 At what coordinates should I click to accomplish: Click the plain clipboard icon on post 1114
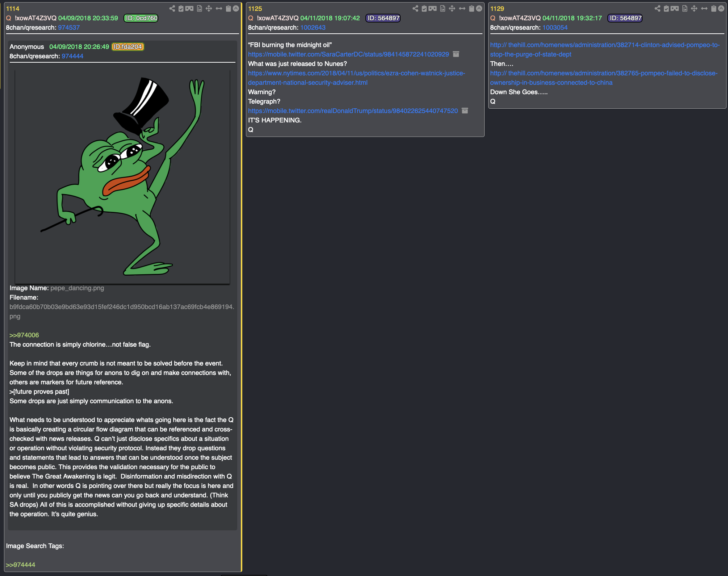click(228, 8)
